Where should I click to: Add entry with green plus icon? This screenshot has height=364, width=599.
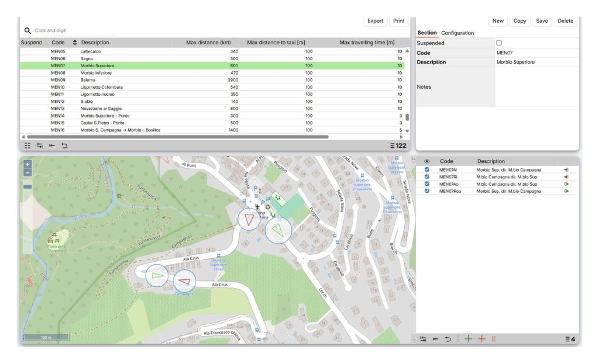coord(469,339)
